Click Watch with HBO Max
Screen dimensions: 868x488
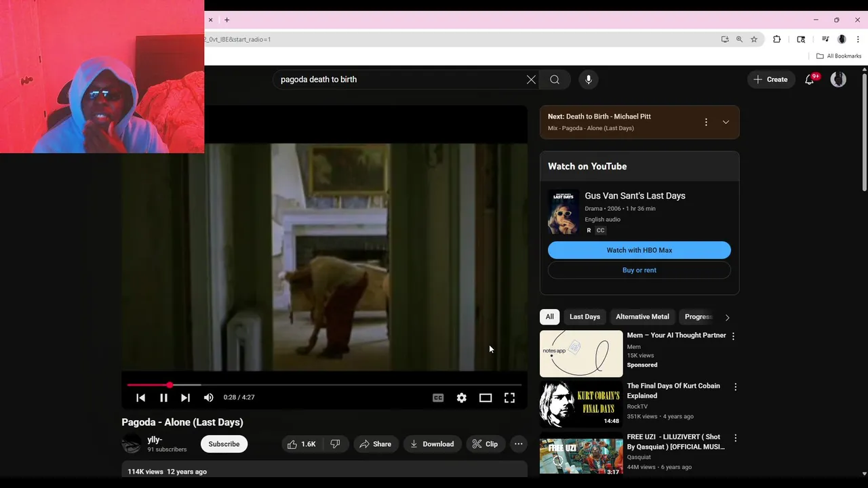pos(639,250)
